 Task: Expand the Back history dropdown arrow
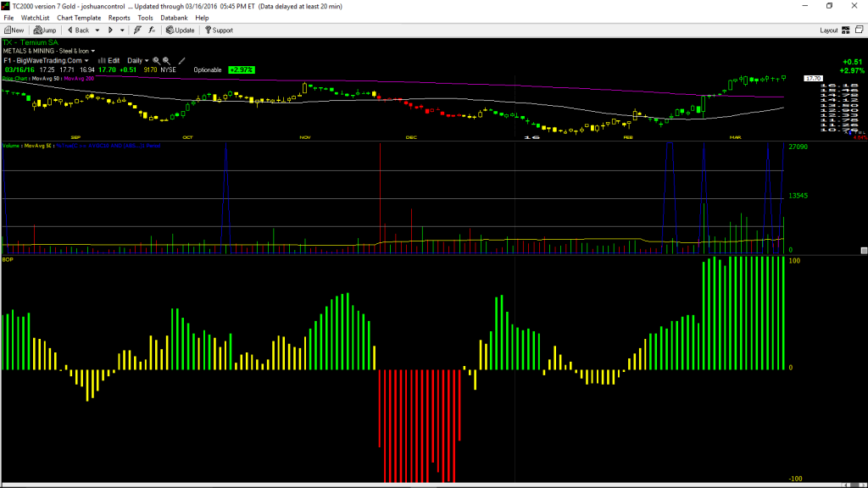(x=97, y=30)
